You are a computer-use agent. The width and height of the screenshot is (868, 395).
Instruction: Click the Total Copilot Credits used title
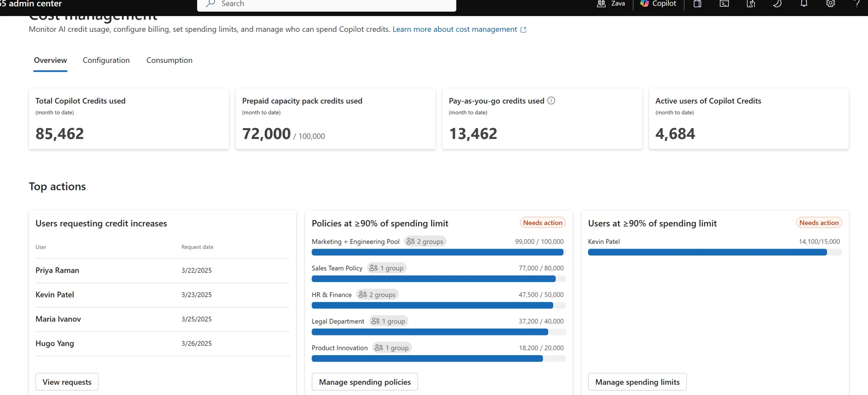(81, 101)
